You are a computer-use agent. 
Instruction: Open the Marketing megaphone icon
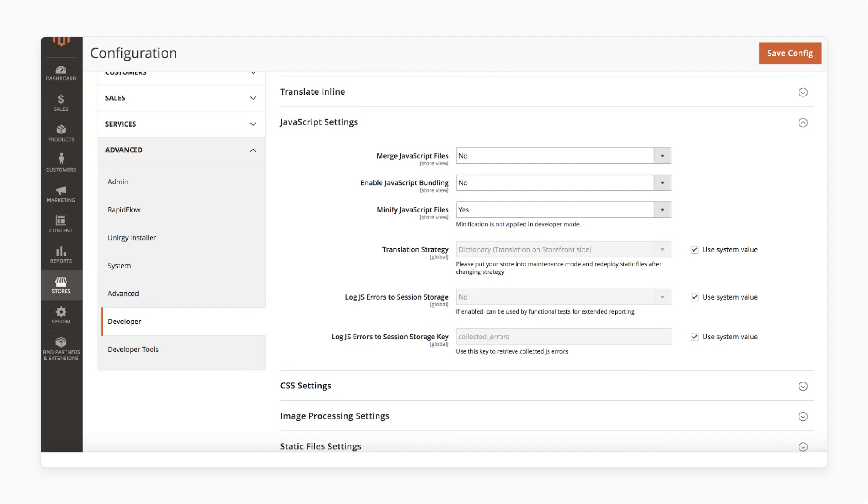tap(61, 194)
